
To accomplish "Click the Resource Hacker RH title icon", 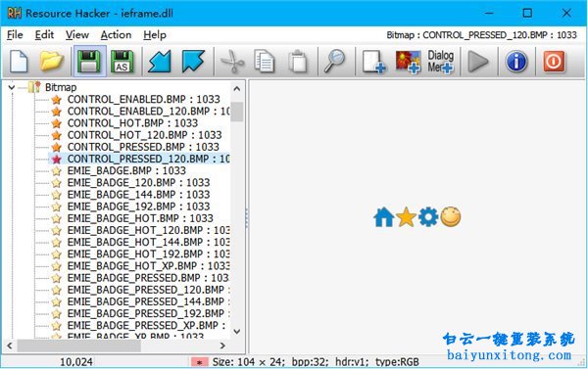I will click(15, 14).
